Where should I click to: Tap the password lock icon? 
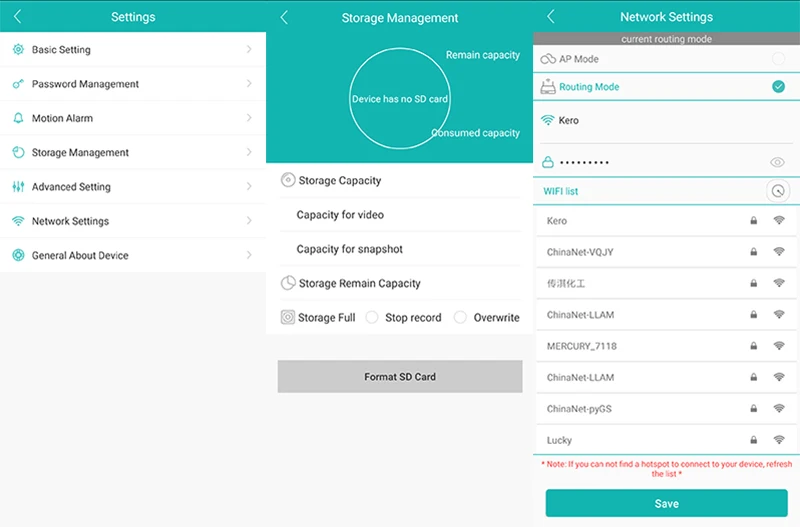(x=547, y=162)
